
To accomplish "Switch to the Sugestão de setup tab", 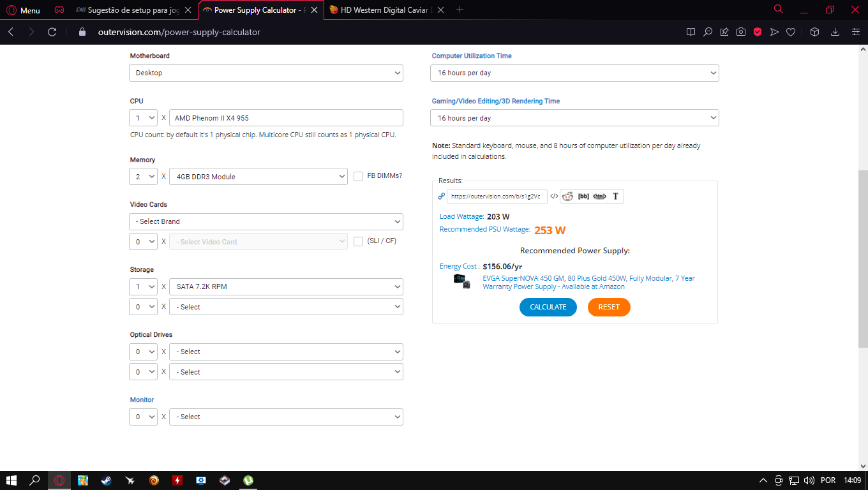I will point(133,10).
